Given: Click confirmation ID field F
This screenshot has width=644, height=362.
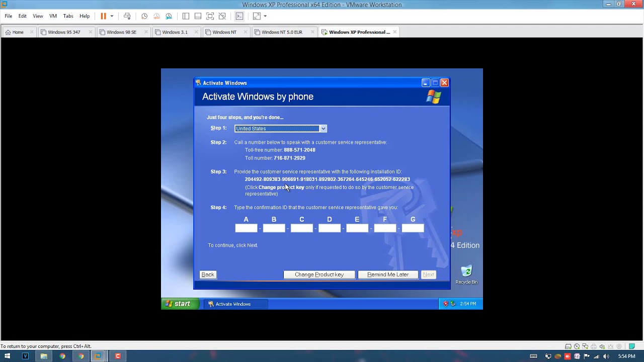Looking at the screenshot, I should 385,228.
